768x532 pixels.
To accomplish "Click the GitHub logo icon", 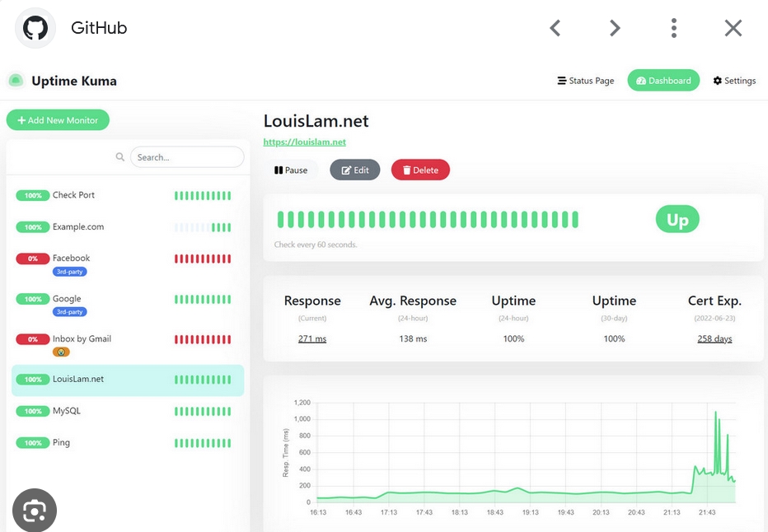I will point(35,28).
